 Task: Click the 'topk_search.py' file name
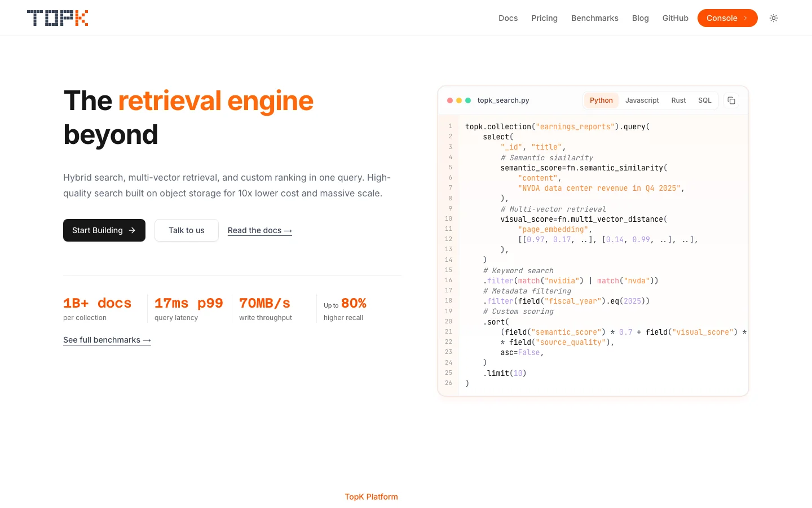click(x=504, y=100)
